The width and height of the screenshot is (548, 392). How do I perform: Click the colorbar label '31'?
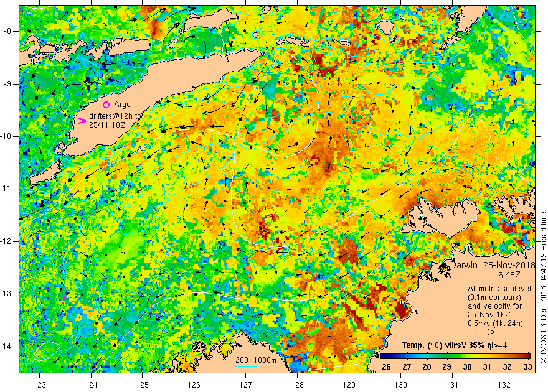[x=487, y=367]
